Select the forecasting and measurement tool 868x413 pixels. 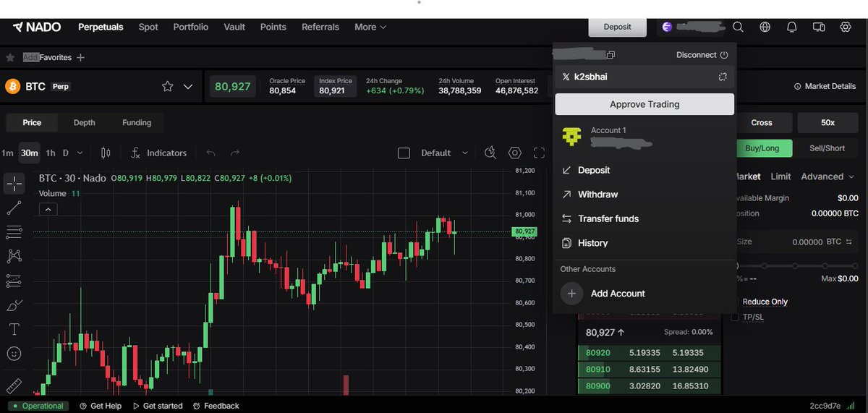tap(14, 281)
